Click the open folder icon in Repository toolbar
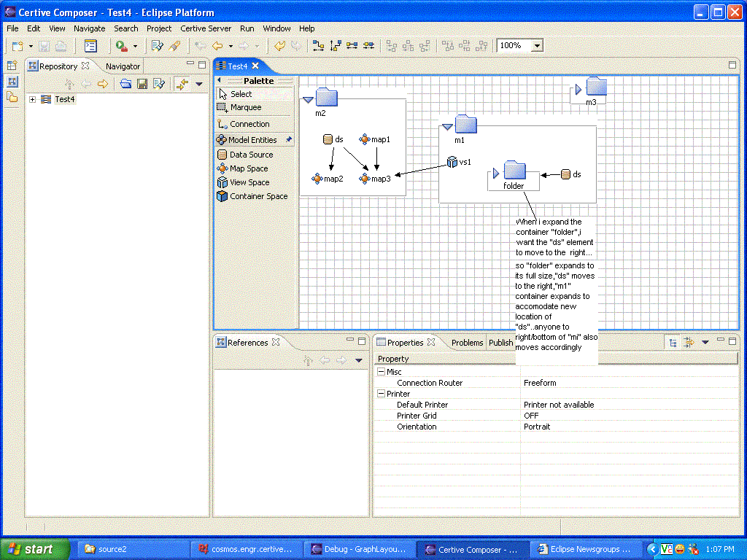 coord(125,85)
